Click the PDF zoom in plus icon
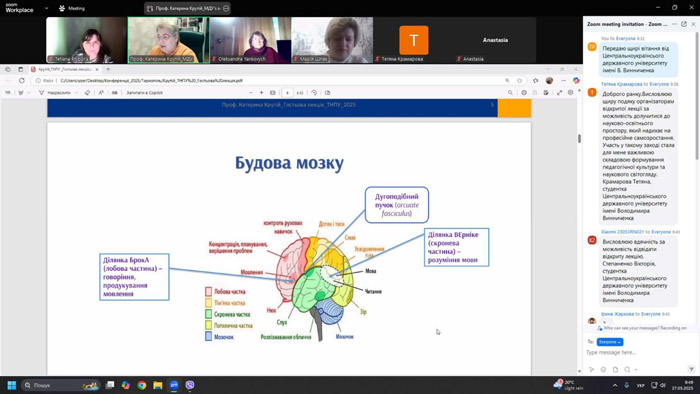Screen dimensions: 700x394 [x=262, y=93]
